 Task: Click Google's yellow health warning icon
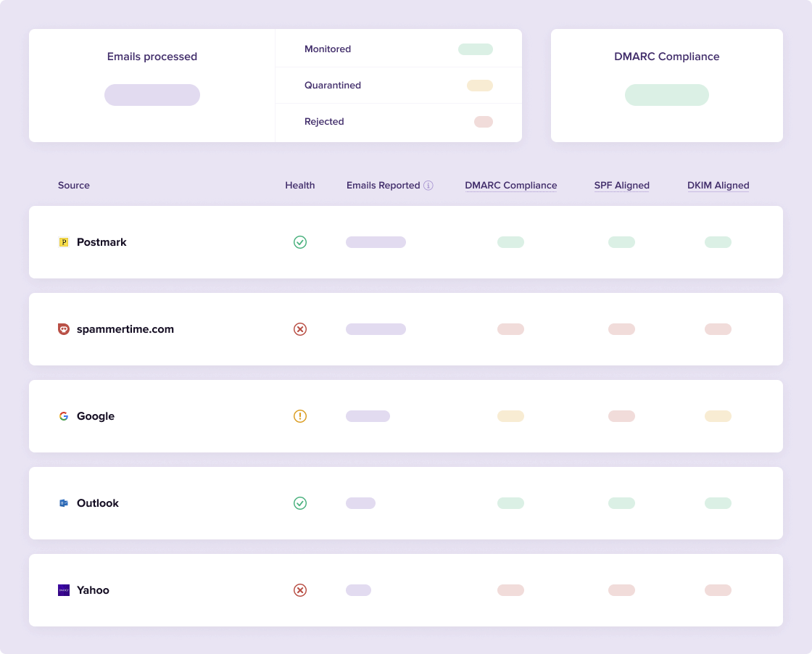(x=300, y=416)
